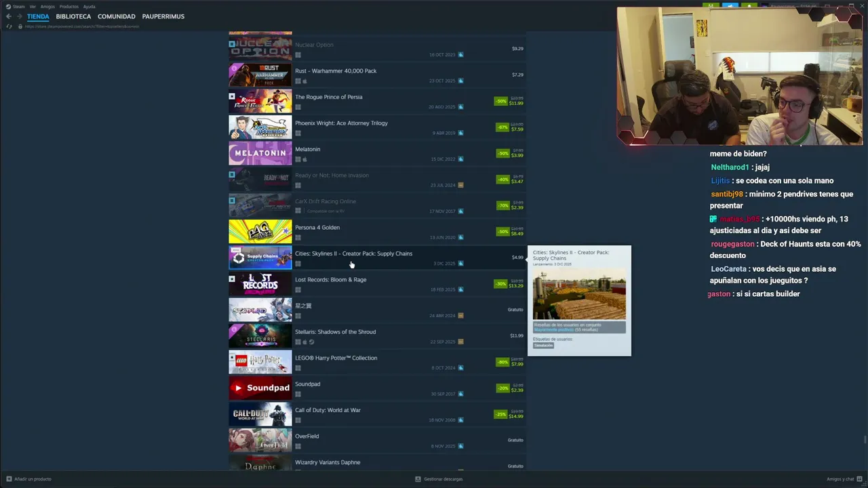Click the mixed review icon on Ready or Not row
The height and width of the screenshot is (488, 868).
[x=460, y=185]
